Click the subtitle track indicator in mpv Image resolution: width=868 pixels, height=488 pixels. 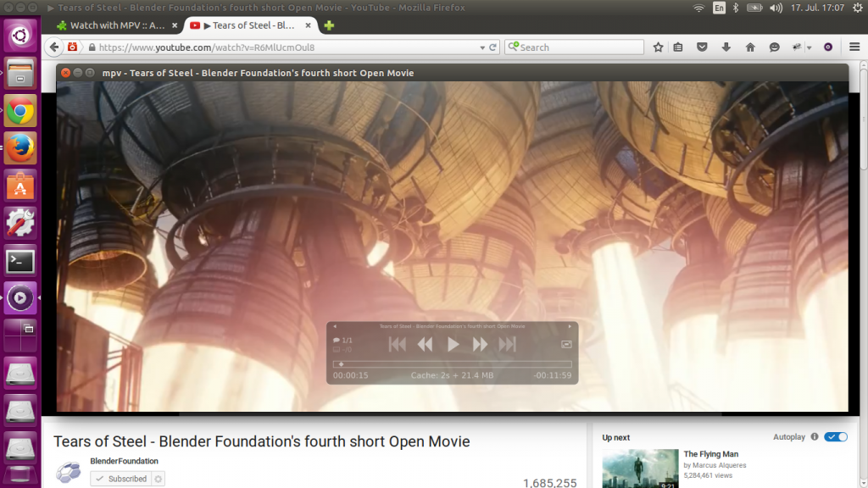(342, 349)
